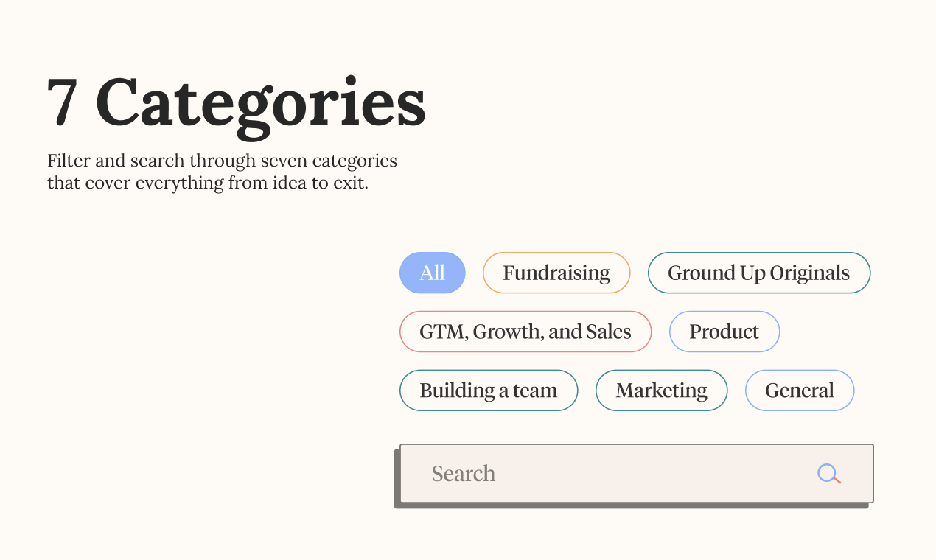This screenshot has height=560, width=936.
Task: Pick the General category pill
Action: click(800, 391)
